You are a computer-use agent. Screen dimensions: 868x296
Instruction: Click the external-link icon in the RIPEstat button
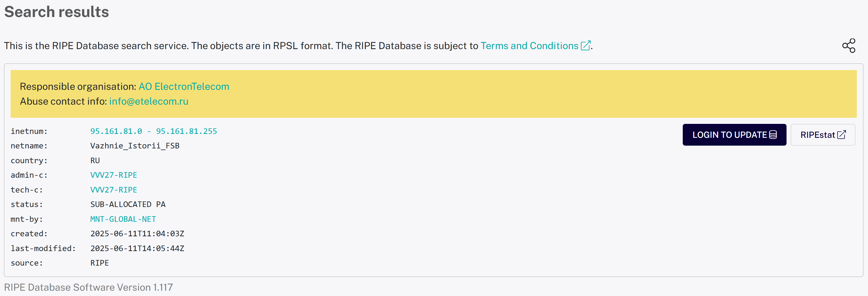pyautogui.click(x=841, y=135)
